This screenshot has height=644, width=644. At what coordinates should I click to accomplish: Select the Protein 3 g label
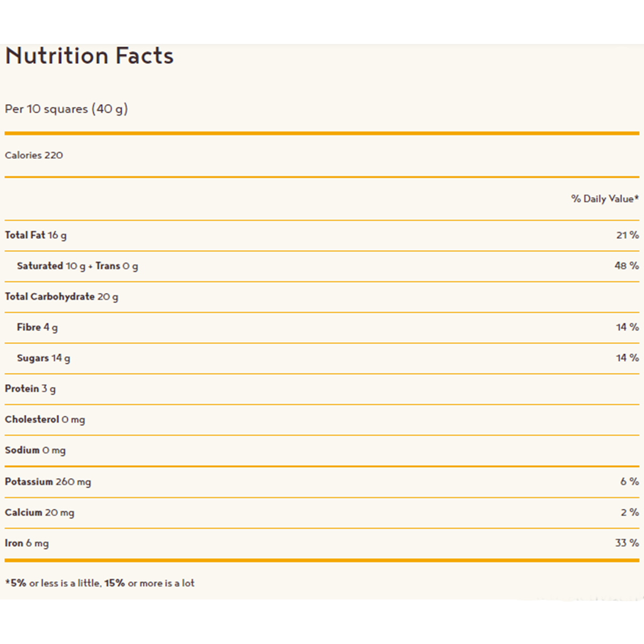click(x=30, y=389)
